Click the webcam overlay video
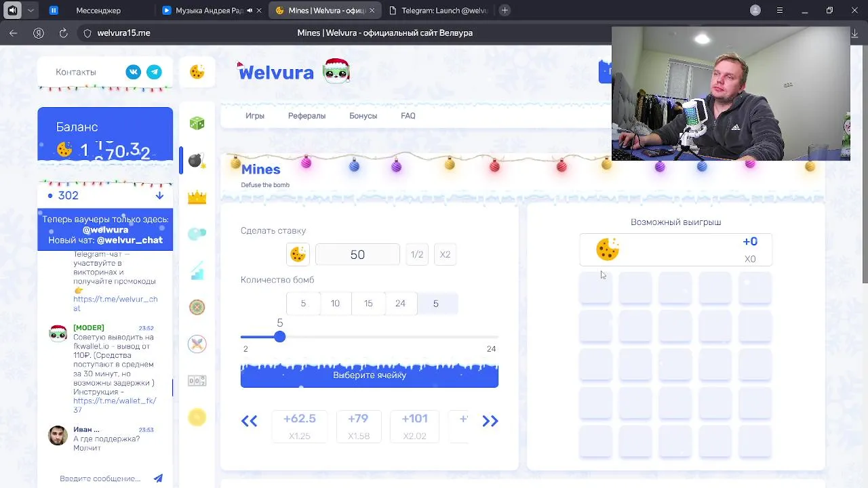This screenshot has width=868, height=488. point(731,94)
